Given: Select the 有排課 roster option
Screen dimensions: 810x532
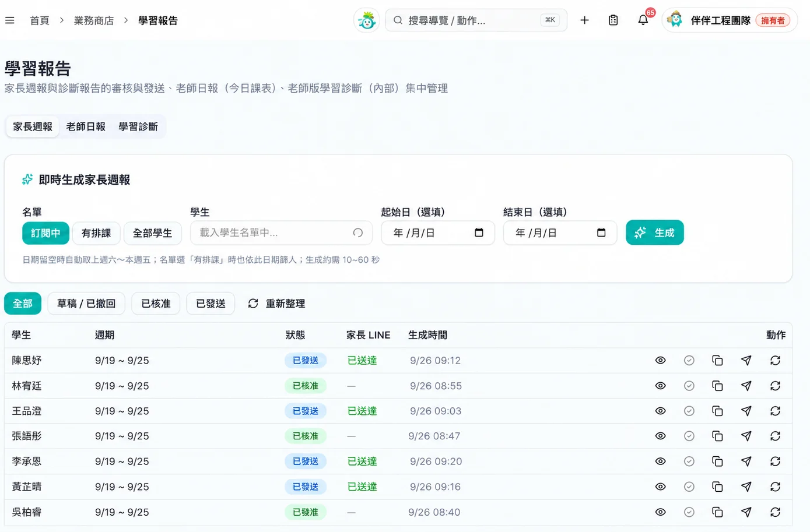Looking at the screenshot, I should 96,233.
